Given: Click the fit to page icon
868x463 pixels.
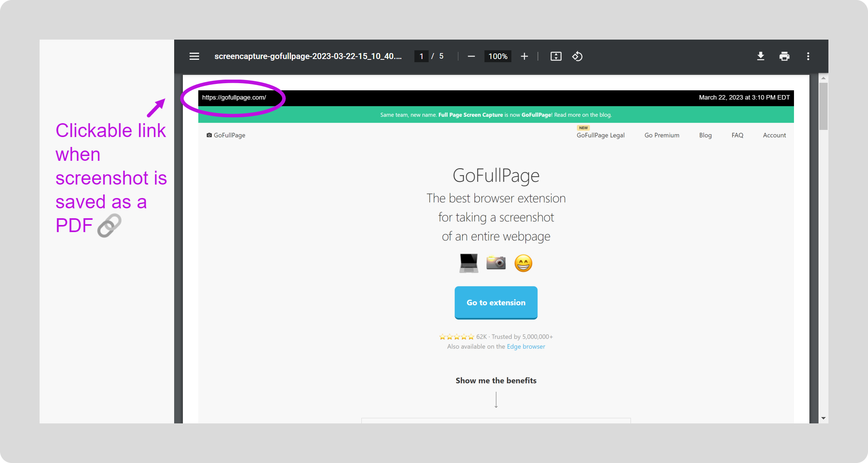Looking at the screenshot, I should tap(556, 56).
